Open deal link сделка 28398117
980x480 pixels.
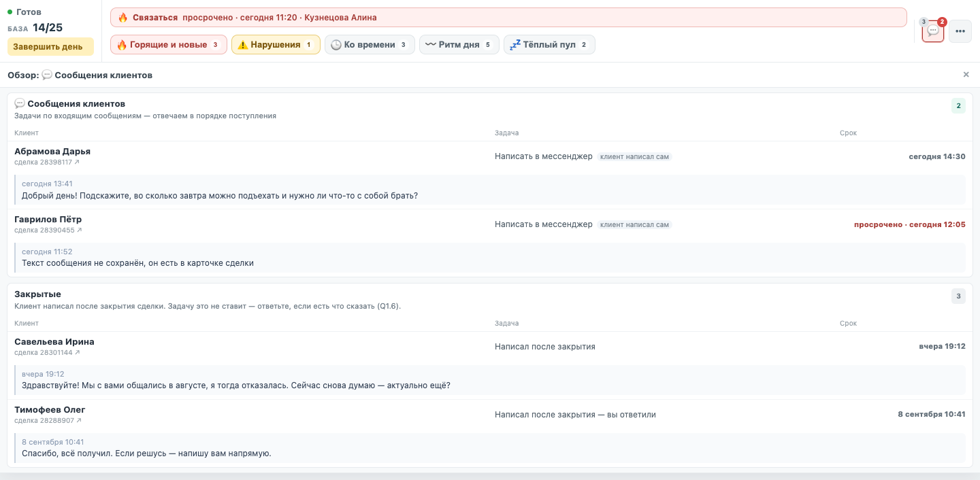[47, 162]
